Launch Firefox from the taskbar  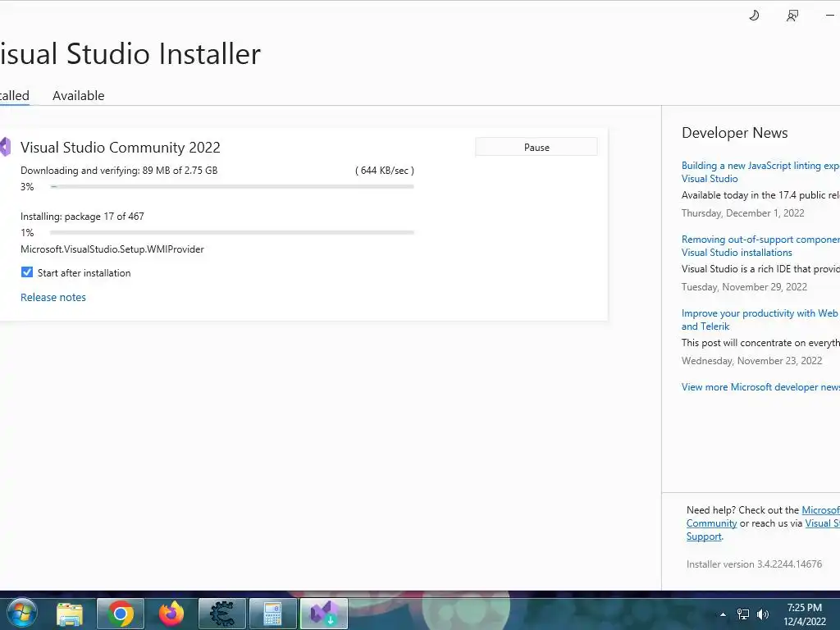(171, 614)
